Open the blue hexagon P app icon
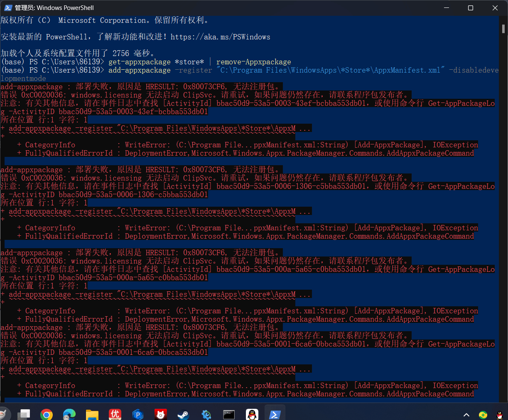The height and width of the screenshot is (420, 508). 137,414
